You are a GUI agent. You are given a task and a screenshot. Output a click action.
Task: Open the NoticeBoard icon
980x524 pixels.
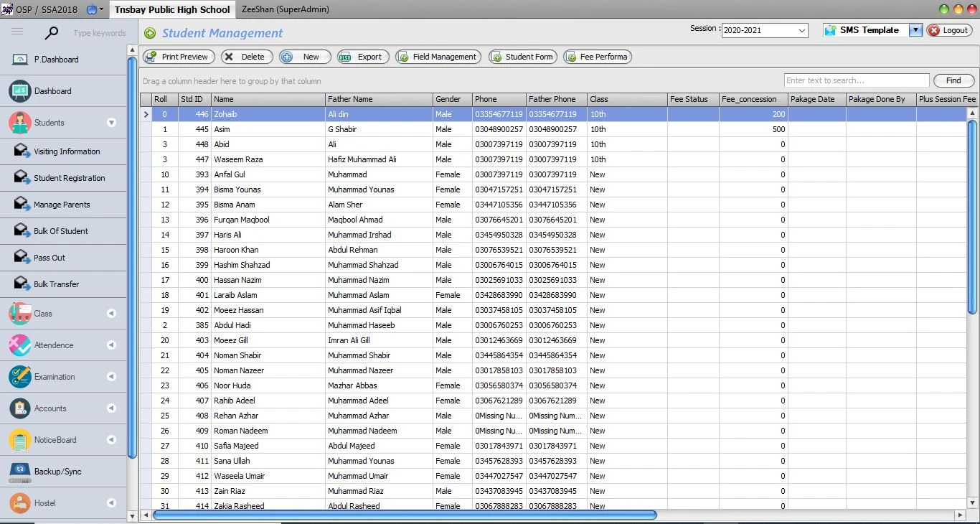(20, 440)
